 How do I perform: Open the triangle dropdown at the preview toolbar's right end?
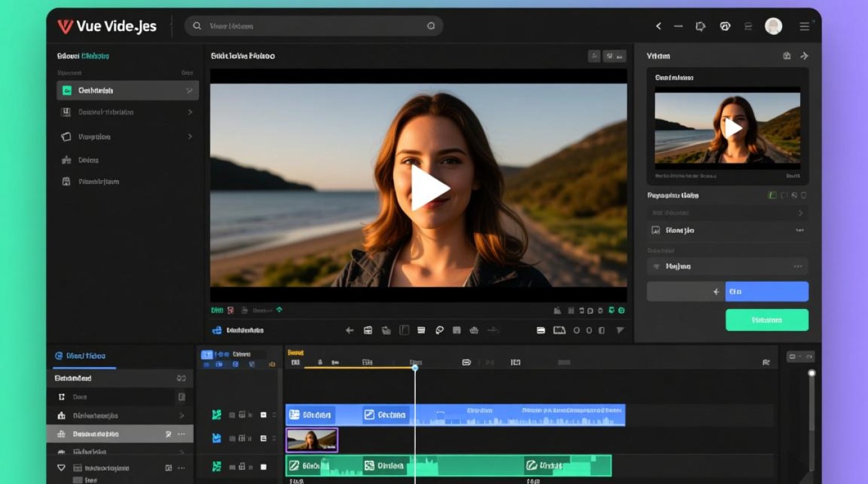[x=620, y=330]
